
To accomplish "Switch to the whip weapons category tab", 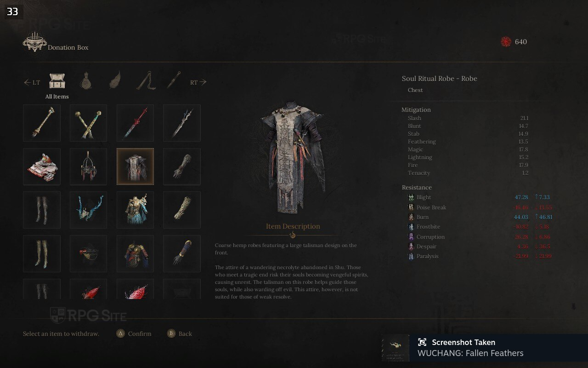I will click(146, 80).
